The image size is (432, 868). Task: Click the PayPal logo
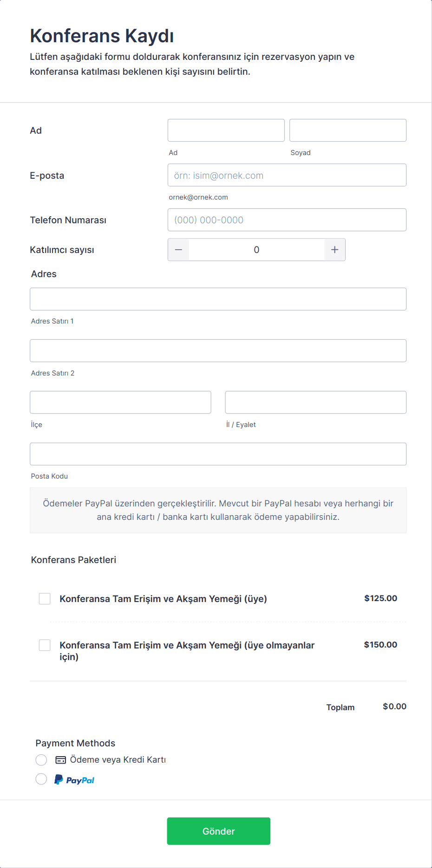click(x=74, y=780)
